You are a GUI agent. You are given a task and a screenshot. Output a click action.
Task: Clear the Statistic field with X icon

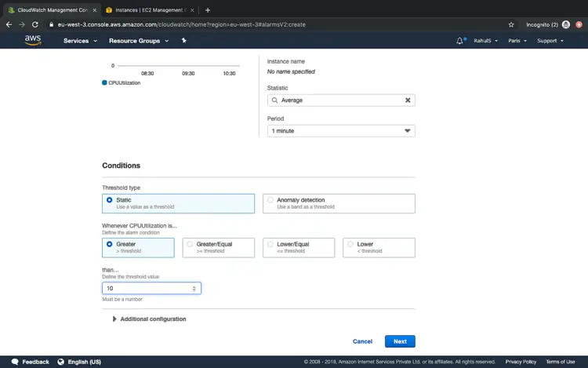point(408,100)
